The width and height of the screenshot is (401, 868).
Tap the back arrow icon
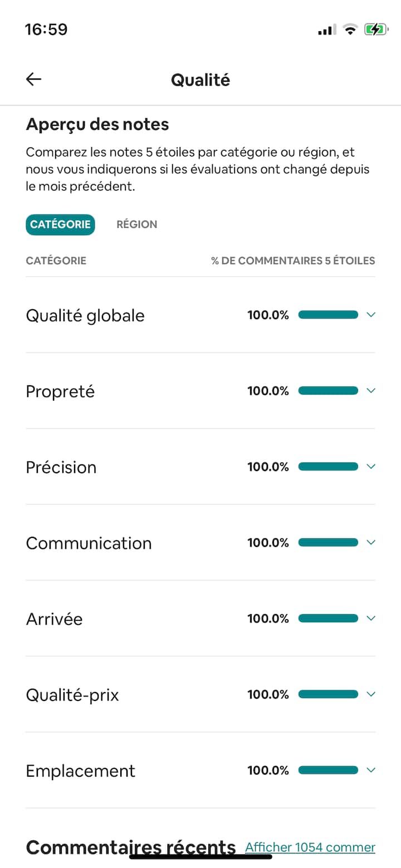point(34,80)
